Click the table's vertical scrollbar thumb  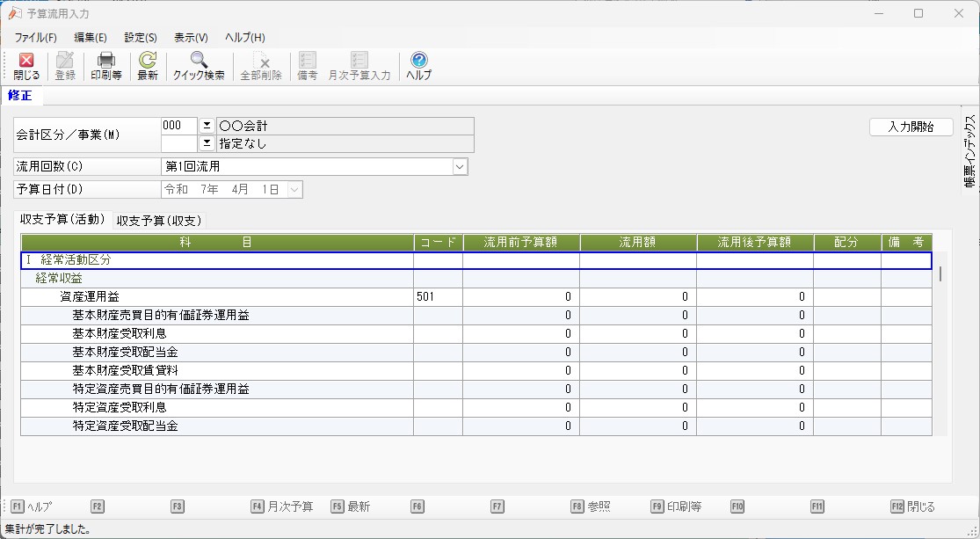tap(940, 273)
